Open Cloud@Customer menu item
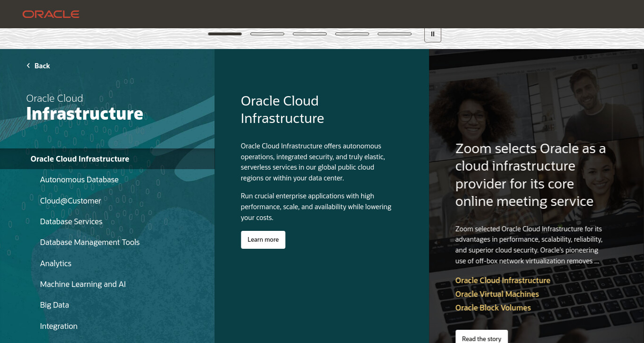 71,201
